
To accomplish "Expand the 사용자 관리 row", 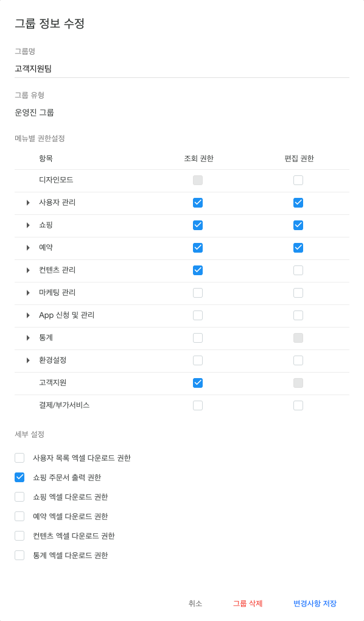I will point(28,203).
